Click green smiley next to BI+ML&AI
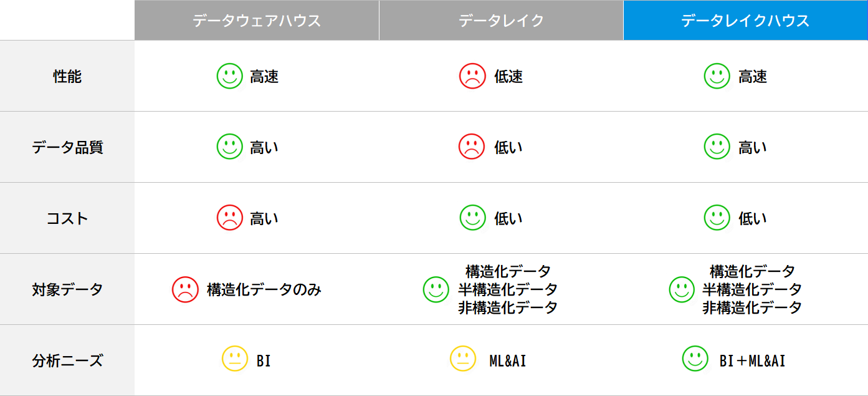This screenshot has height=396, width=868. point(695,359)
